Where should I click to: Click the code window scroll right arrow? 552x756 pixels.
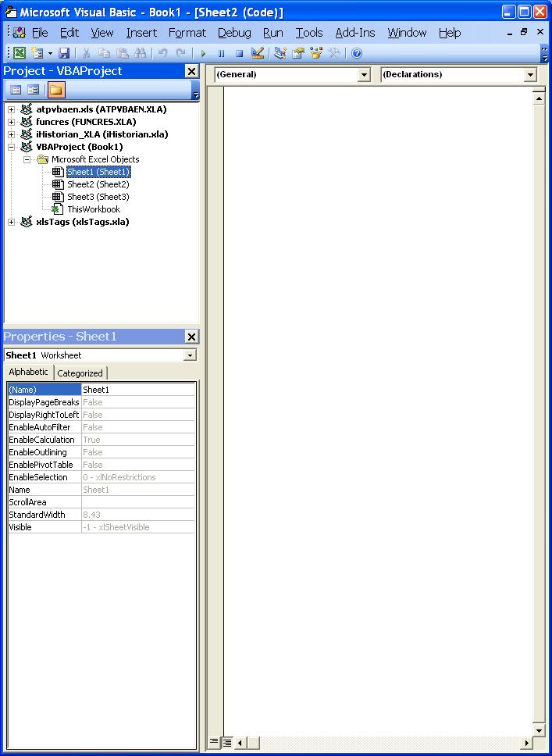point(527,743)
